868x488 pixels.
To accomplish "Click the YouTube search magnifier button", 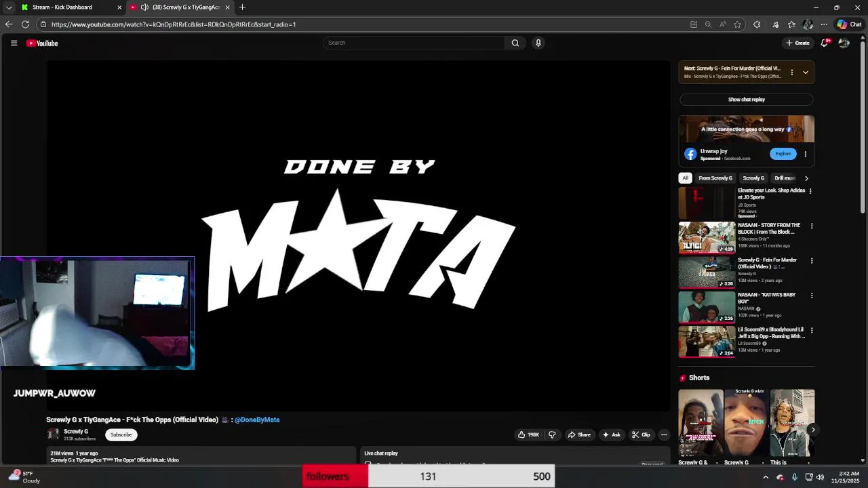I will [x=515, y=43].
